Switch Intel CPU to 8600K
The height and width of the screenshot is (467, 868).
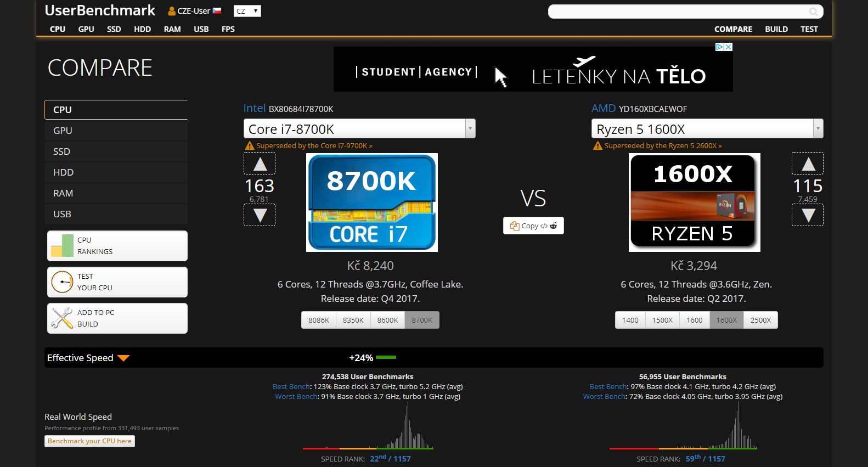[x=387, y=320]
